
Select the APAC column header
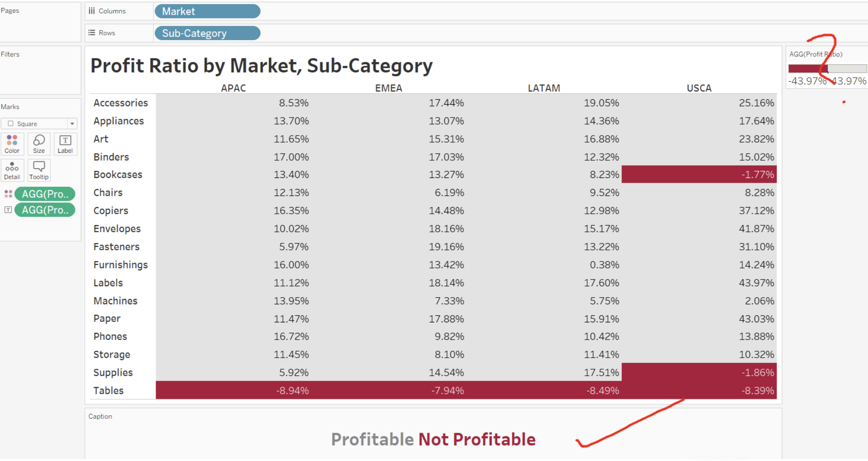pyautogui.click(x=233, y=88)
